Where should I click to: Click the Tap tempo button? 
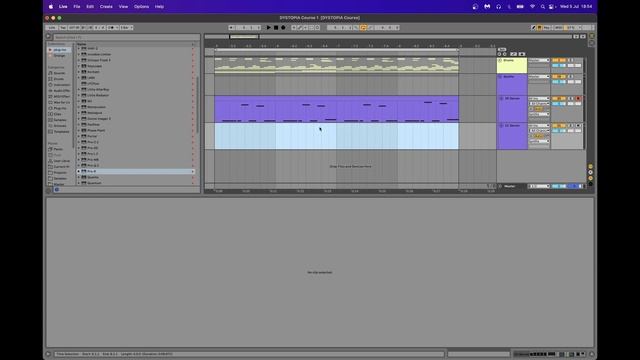pyautogui.click(x=63, y=28)
